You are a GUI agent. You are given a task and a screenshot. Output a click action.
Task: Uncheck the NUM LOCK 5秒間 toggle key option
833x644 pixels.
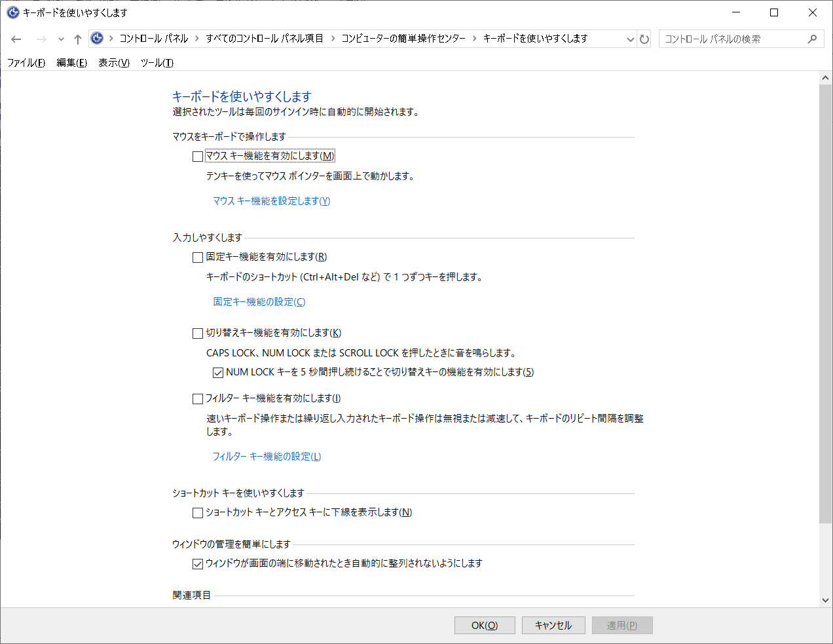217,372
